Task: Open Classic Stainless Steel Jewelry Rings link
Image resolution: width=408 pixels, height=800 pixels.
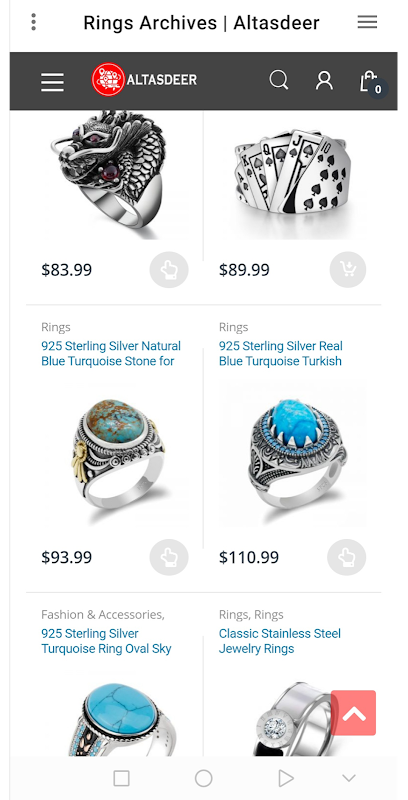Action: tap(279, 641)
